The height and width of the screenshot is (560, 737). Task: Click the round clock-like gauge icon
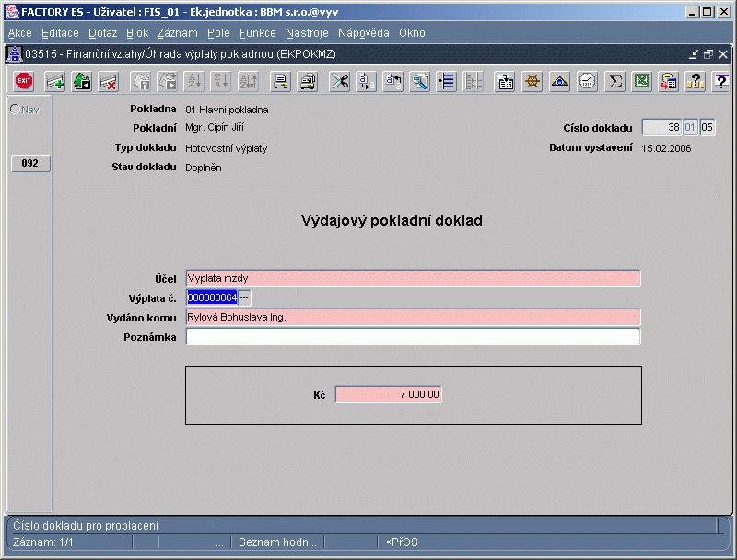587,81
